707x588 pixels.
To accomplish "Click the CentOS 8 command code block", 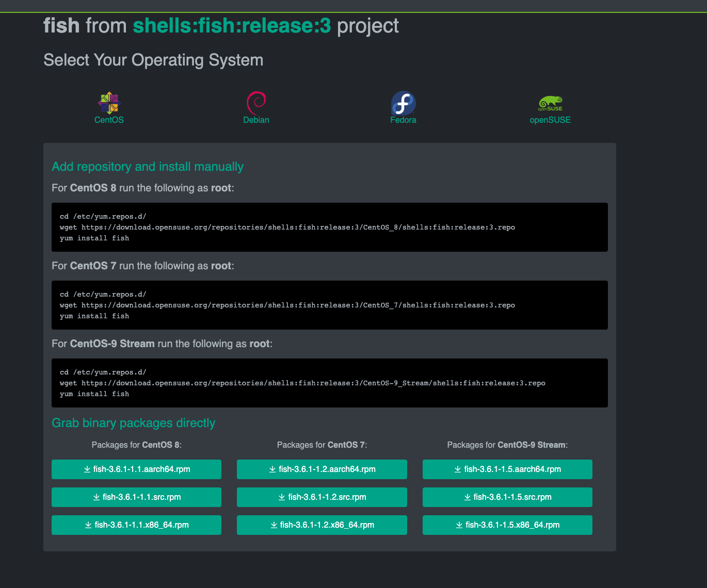I will pos(330,227).
